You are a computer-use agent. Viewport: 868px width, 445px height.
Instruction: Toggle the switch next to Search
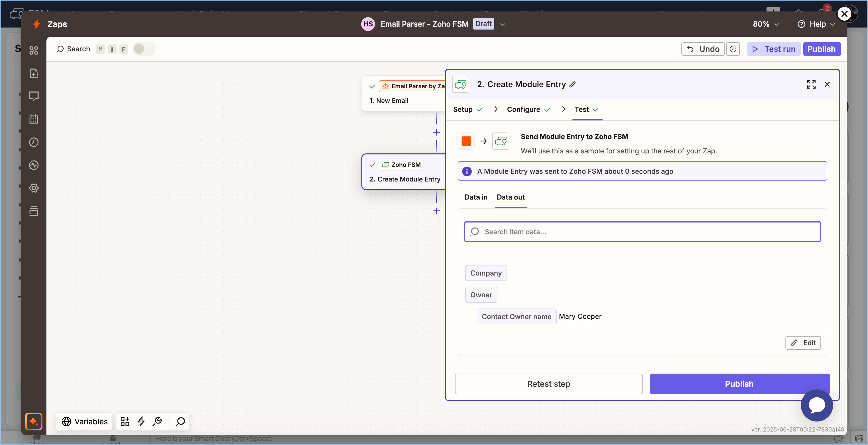(144, 49)
